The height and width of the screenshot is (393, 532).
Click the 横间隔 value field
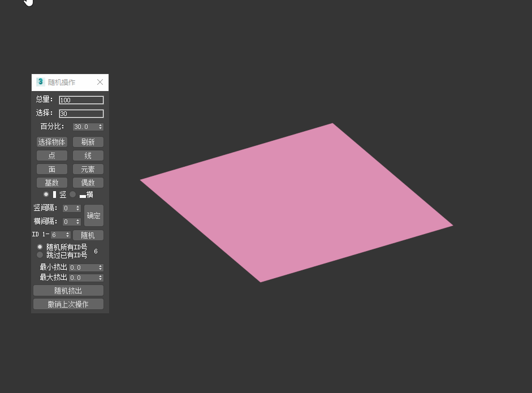coord(69,222)
